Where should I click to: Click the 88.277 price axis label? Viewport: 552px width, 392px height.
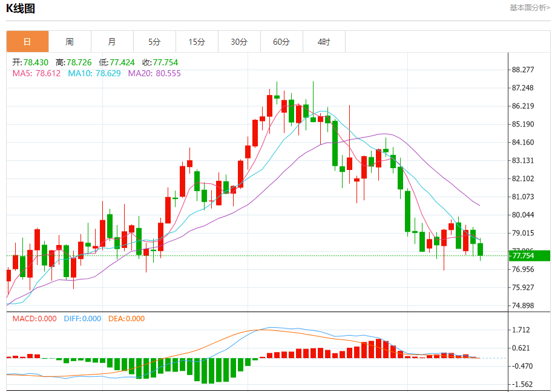(523, 70)
